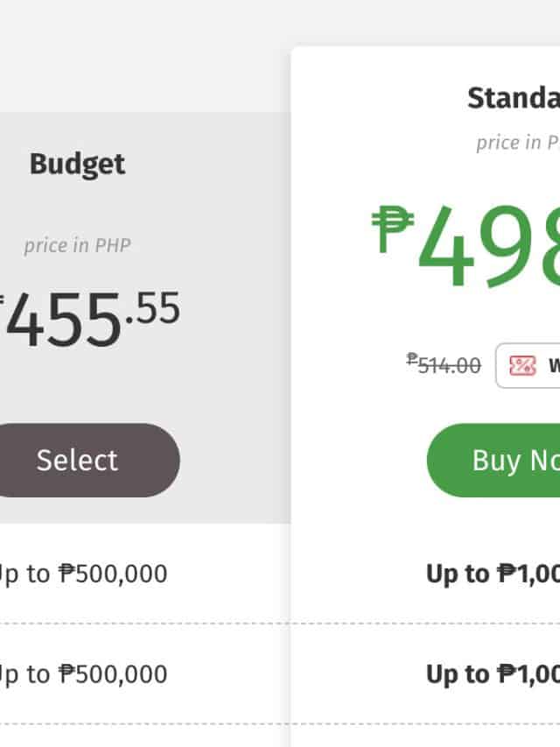560x747 pixels.
Task: Click the Budget price 455.55
Action: [x=66, y=320]
